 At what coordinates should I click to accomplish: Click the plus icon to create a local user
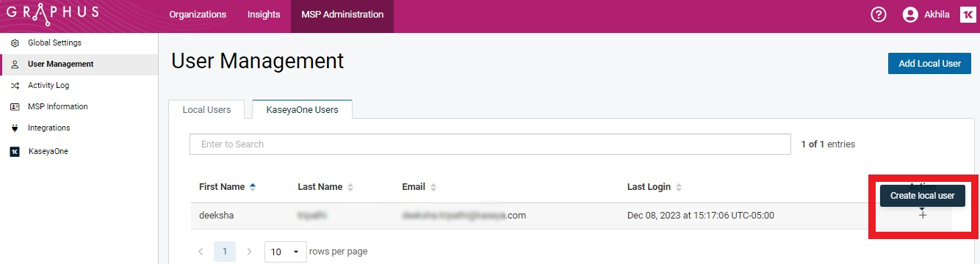pyautogui.click(x=923, y=215)
